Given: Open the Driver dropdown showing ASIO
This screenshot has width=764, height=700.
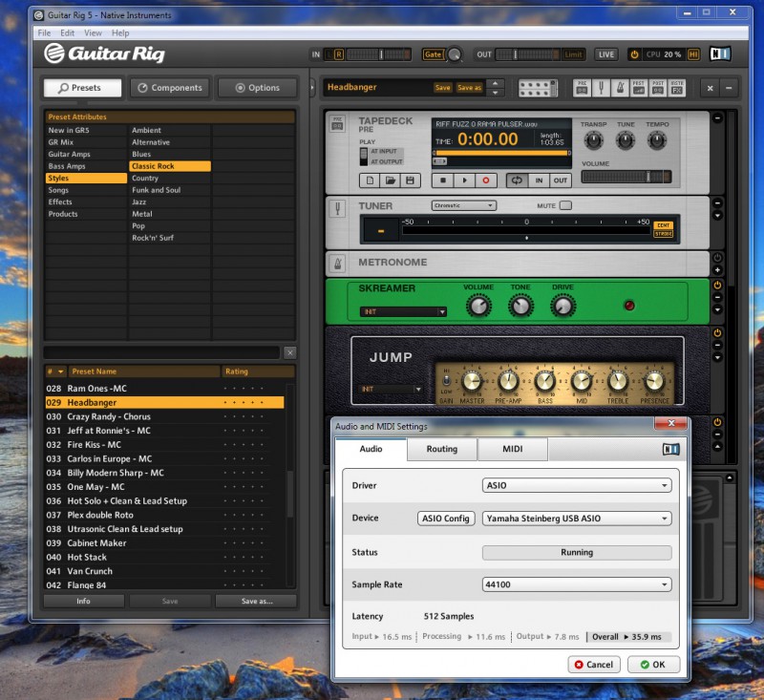Looking at the screenshot, I should coord(577,485).
